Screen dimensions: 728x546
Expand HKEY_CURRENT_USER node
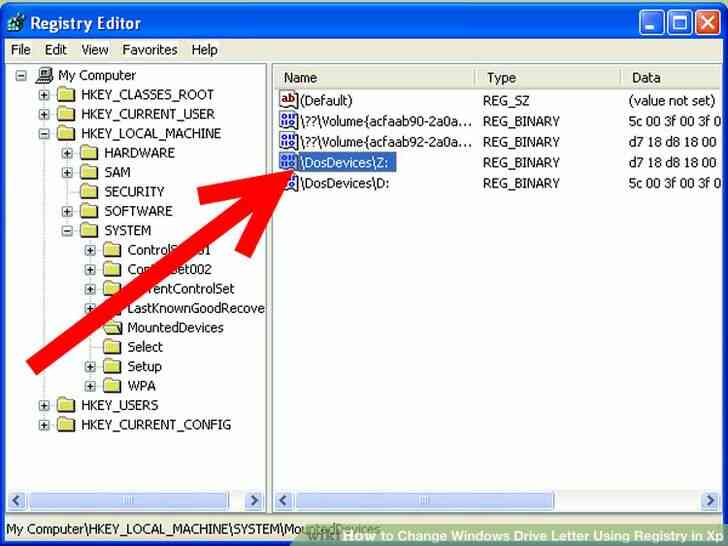tap(44, 114)
